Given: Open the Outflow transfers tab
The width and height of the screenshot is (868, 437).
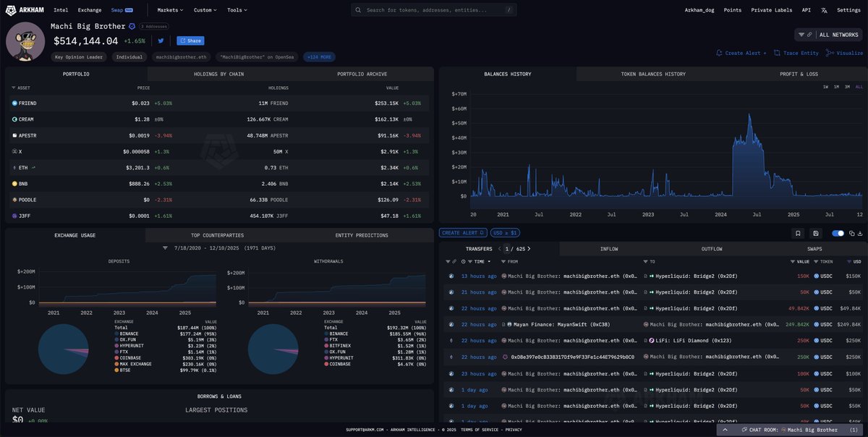Looking at the screenshot, I should tap(712, 249).
